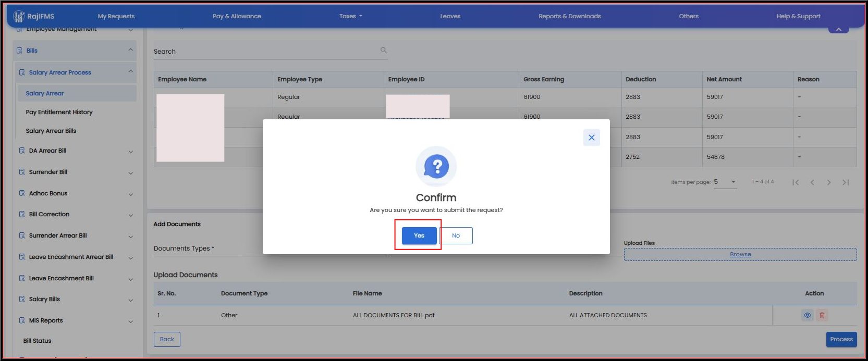Click the Leave Encashment Bill icon
868x361 pixels.
(x=22, y=278)
